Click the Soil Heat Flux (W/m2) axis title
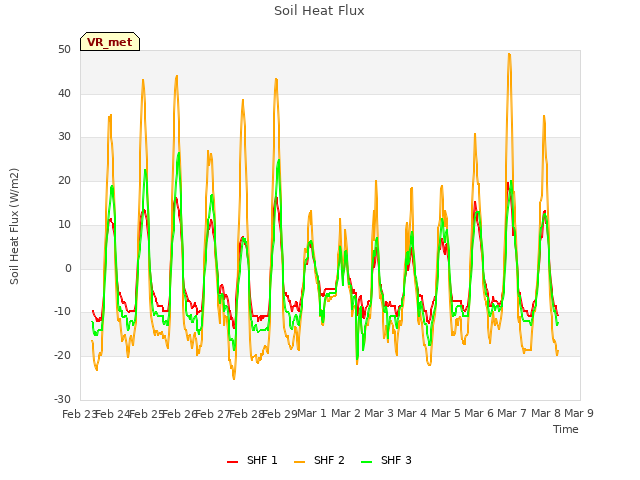 tap(14, 226)
